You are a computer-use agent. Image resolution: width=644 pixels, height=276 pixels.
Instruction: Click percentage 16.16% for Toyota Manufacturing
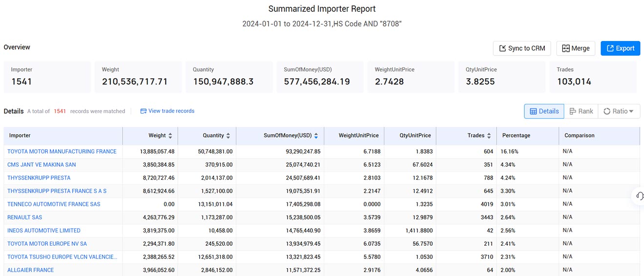(x=509, y=152)
